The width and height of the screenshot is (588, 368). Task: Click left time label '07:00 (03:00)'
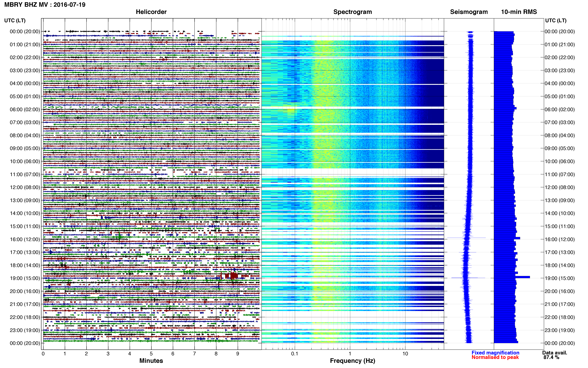click(25, 122)
